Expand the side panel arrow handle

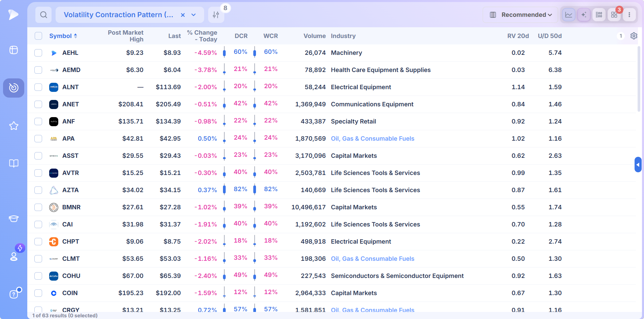click(638, 165)
